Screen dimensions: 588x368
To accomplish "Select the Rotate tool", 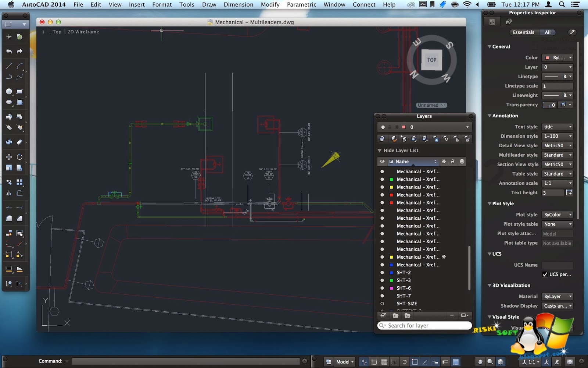I will 20,157.
